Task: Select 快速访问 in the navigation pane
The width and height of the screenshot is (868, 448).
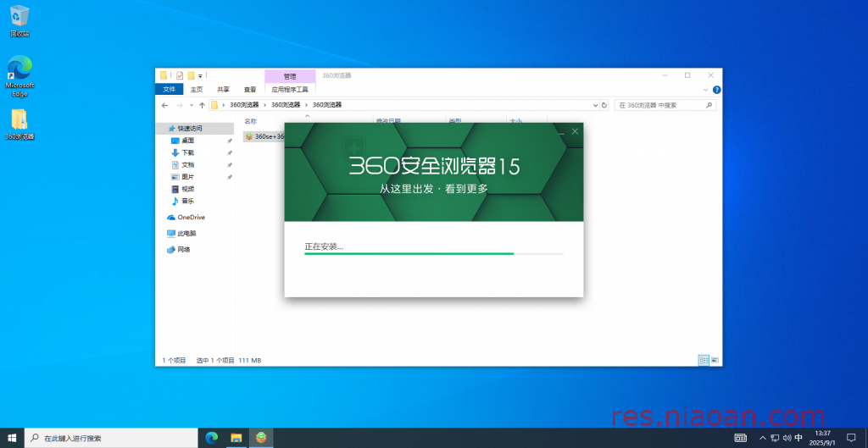Action: 190,129
